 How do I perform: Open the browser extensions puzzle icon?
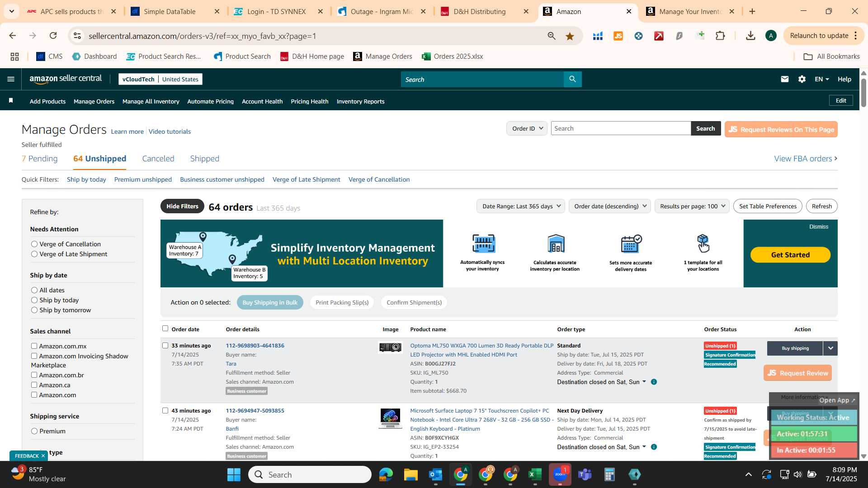point(721,36)
